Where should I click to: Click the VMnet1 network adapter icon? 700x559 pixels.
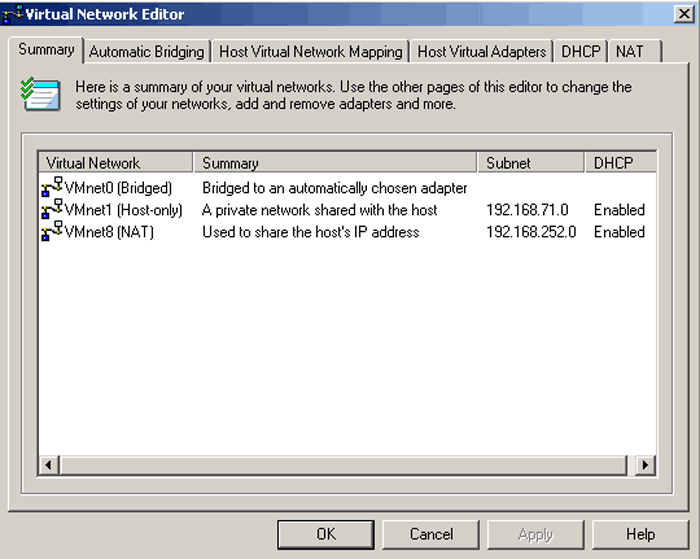52,209
